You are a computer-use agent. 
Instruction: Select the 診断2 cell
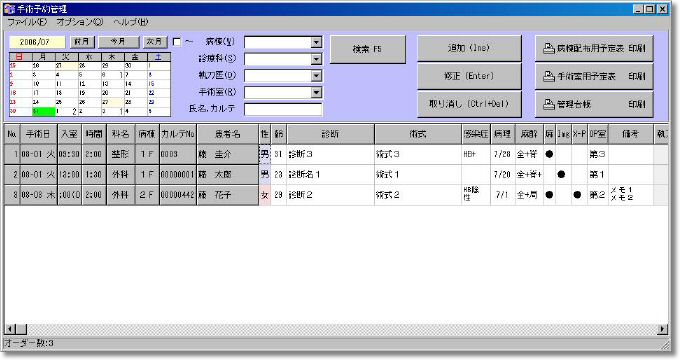[x=330, y=195]
